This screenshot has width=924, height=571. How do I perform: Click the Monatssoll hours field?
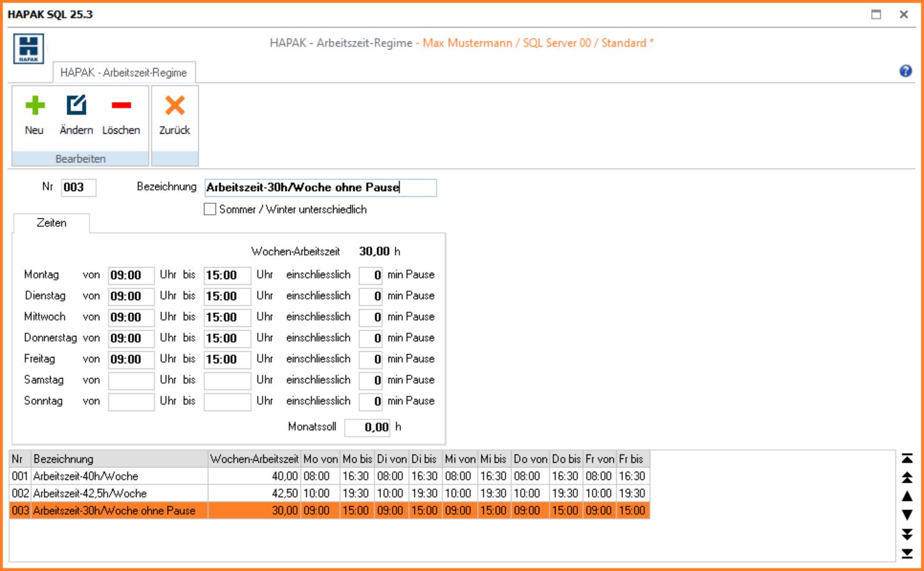(367, 427)
